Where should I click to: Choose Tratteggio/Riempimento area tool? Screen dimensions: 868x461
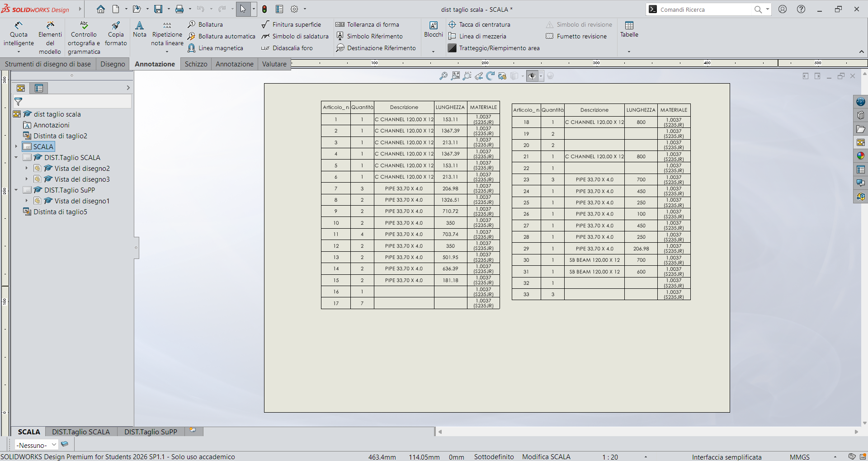point(494,48)
